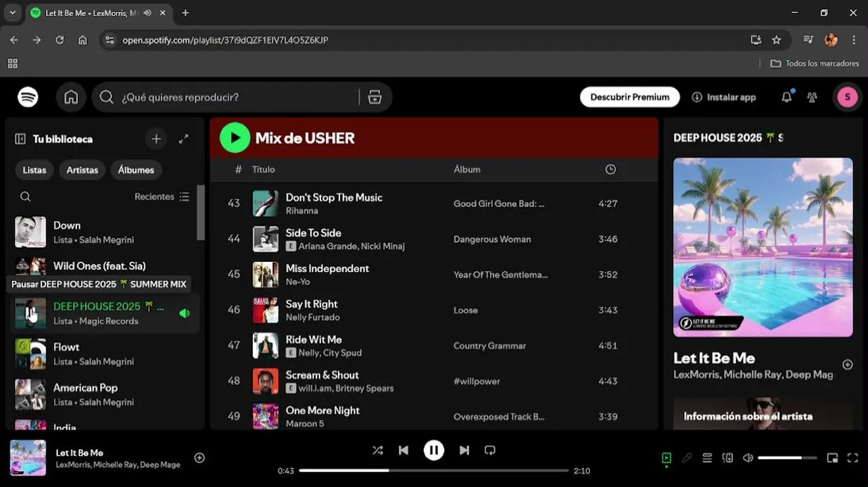Go to Spotify Home icon

tap(71, 97)
